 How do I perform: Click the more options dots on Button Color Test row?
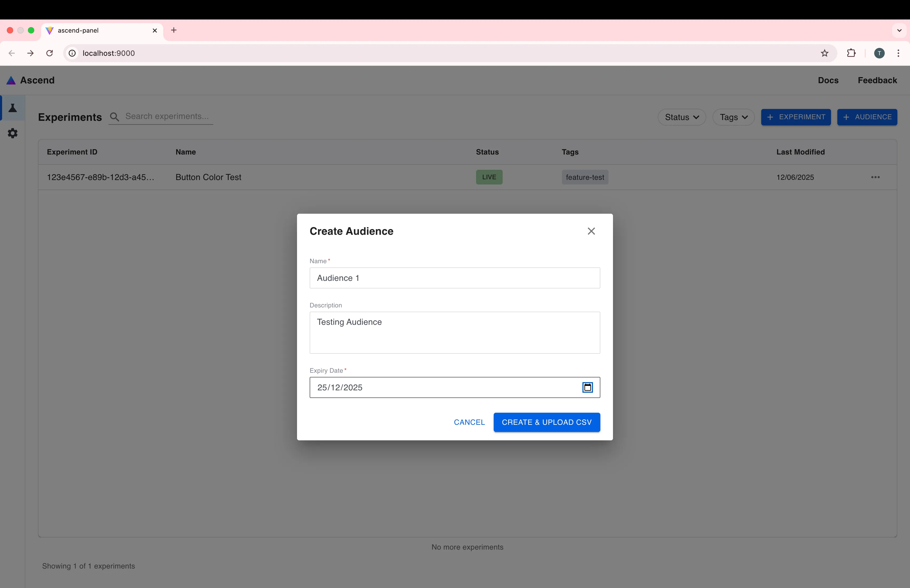pyautogui.click(x=875, y=177)
